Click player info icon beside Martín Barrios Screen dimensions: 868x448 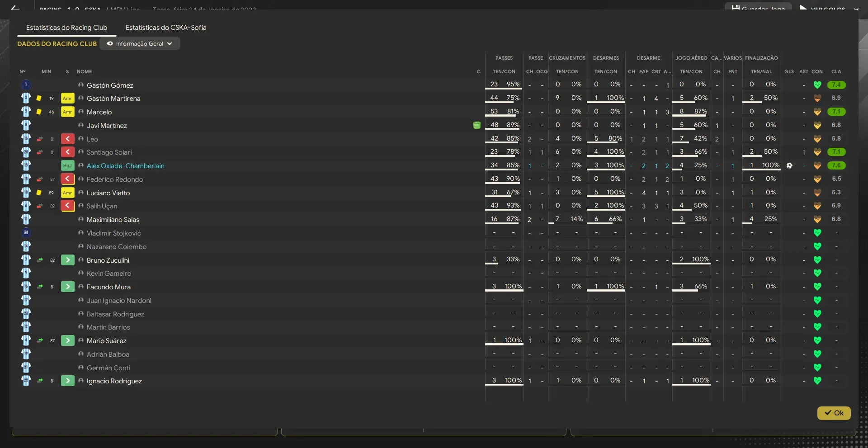point(81,327)
